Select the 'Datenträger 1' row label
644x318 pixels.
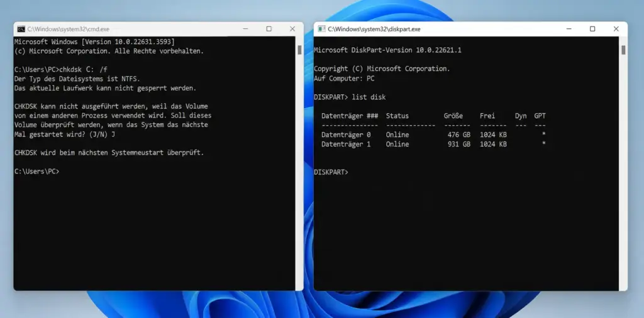[x=346, y=145]
